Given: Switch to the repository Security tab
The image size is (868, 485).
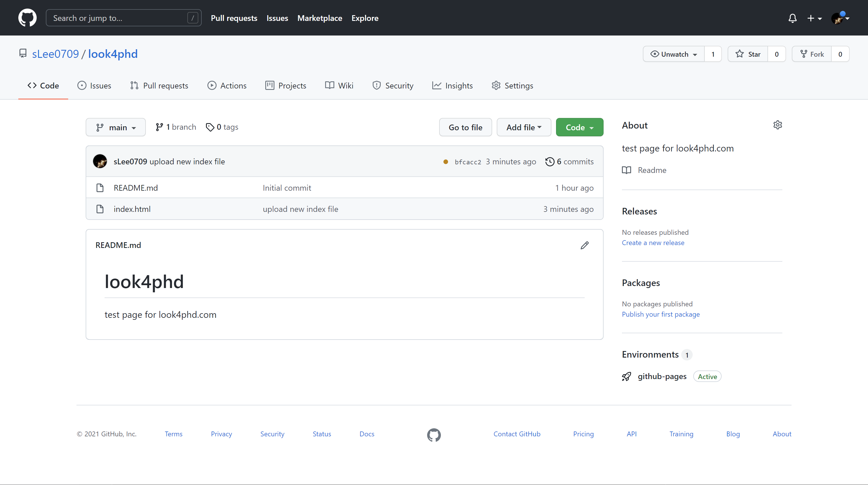Looking at the screenshot, I should [393, 86].
